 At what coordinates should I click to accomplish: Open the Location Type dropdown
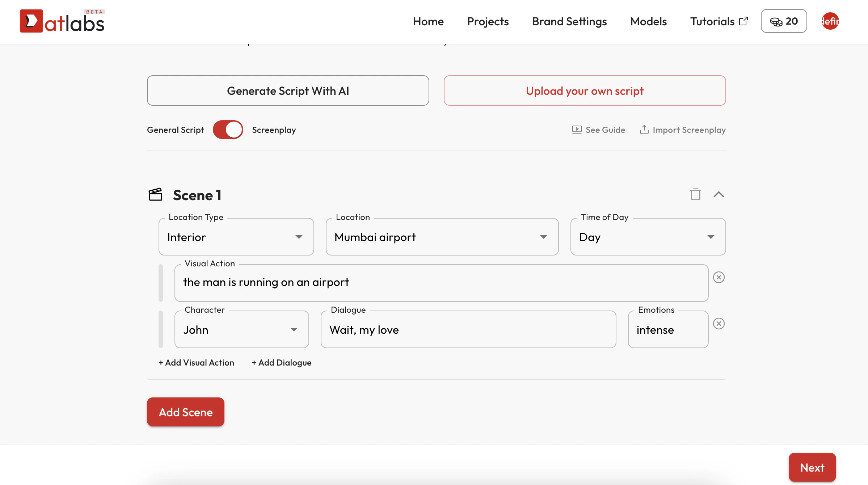point(299,237)
